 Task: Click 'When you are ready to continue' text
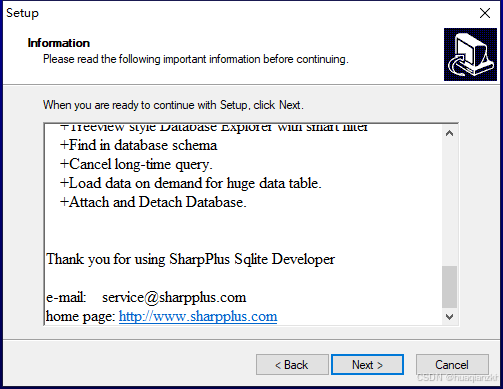(173, 105)
